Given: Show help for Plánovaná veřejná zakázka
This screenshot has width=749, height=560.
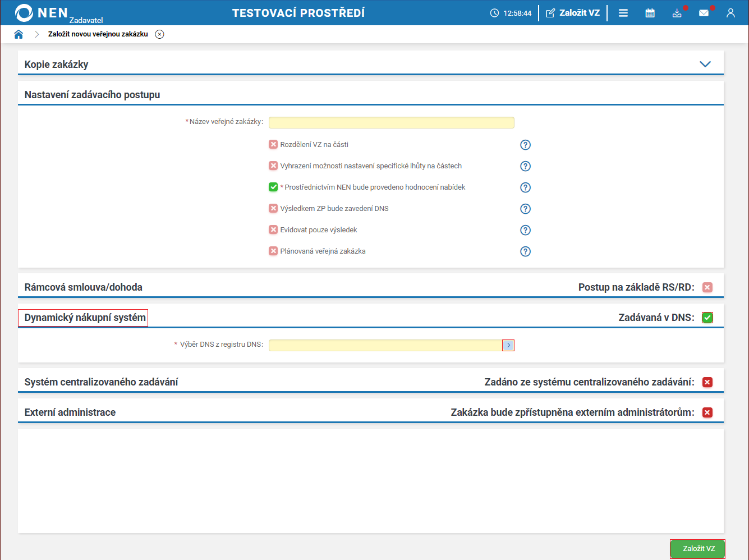Looking at the screenshot, I should (x=525, y=251).
